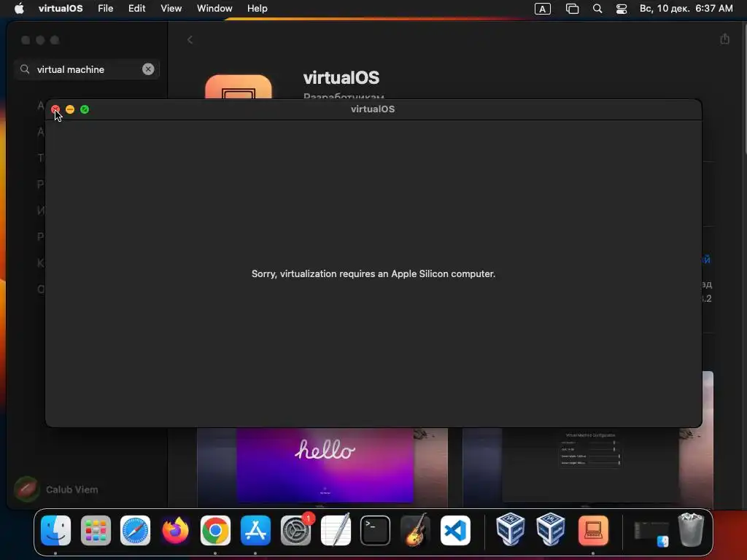Open the Help menu

258,9
